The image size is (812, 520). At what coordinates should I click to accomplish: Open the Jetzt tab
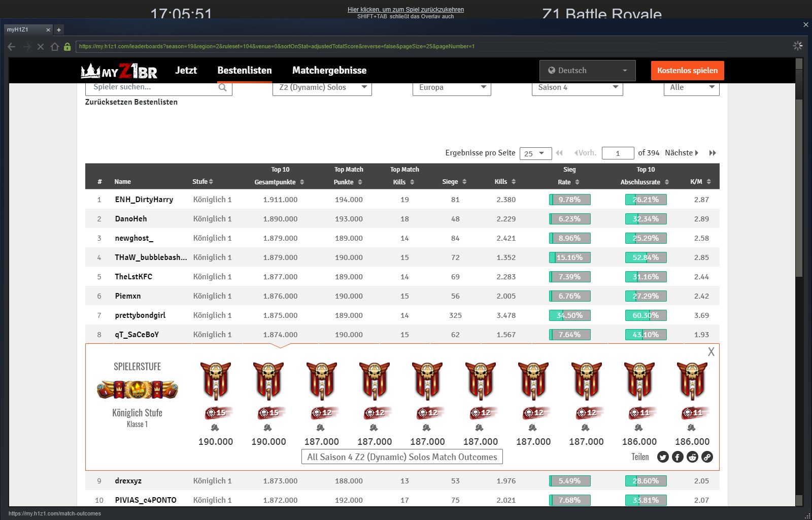(186, 71)
